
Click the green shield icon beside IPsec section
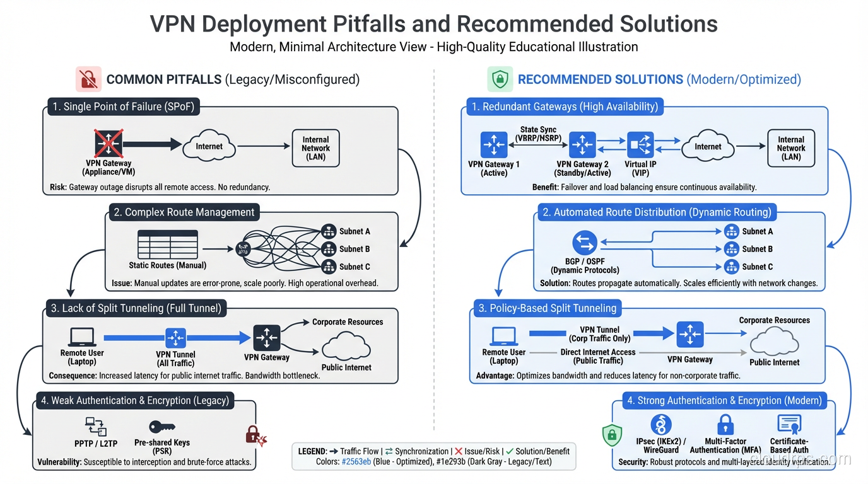(x=612, y=435)
